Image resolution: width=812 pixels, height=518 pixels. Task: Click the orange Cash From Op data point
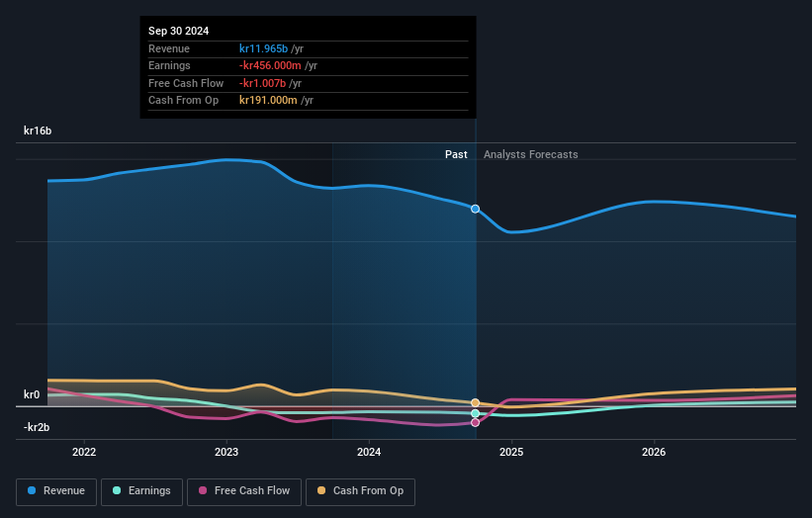point(475,402)
